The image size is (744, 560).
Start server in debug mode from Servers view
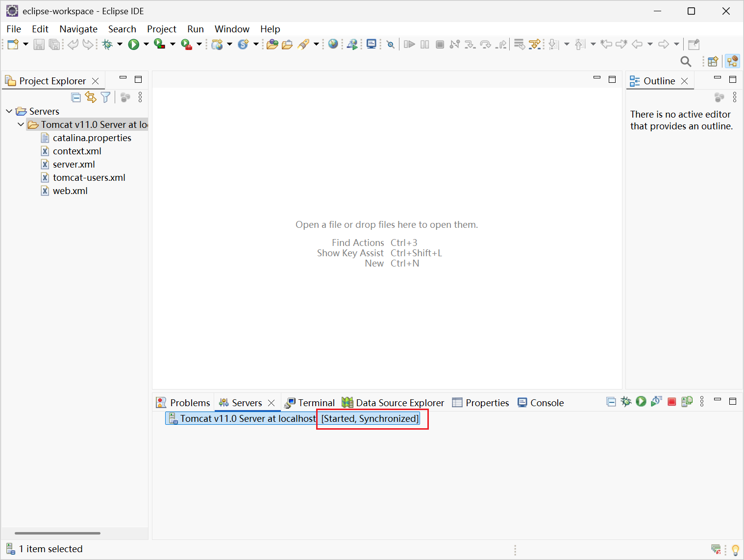pos(626,402)
